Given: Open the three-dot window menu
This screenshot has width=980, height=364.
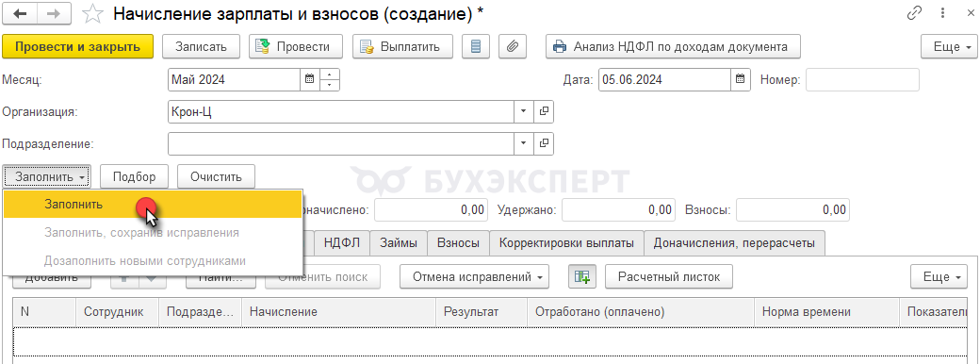Looking at the screenshot, I should 942,13.
